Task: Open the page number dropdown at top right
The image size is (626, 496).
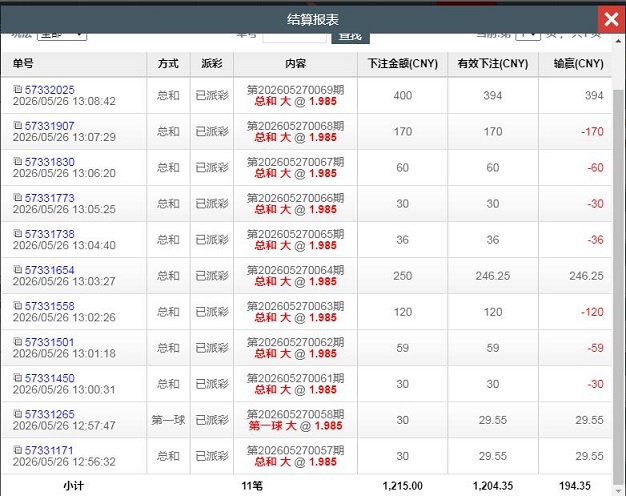Action: (x=528, y=36)
